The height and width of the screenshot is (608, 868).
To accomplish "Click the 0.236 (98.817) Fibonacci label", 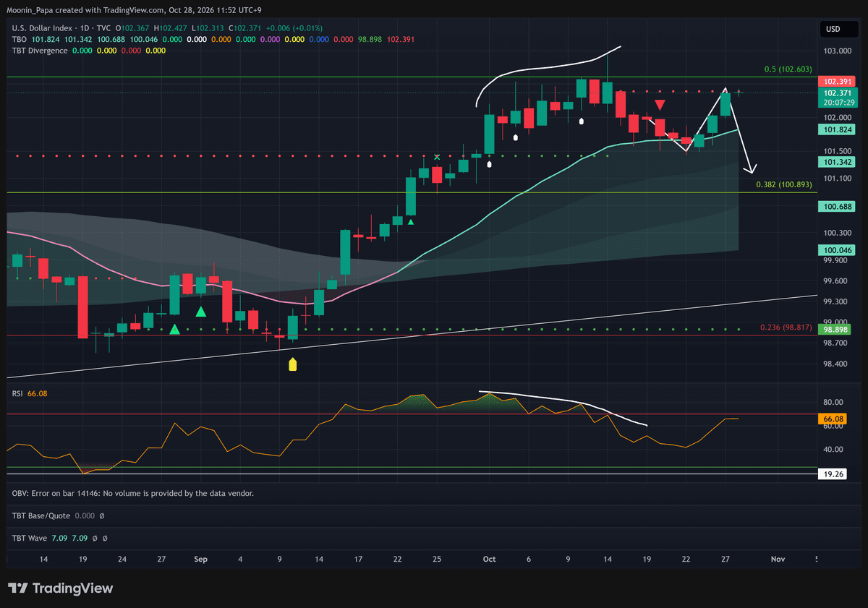I will (x=786, y=327).
